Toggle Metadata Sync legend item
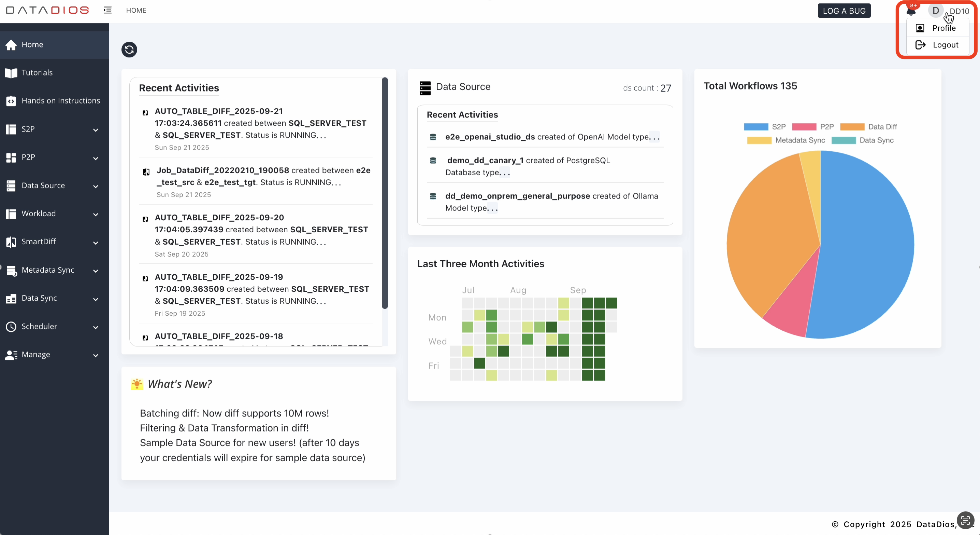Screen dimensions: 980x535 (786, 140)
